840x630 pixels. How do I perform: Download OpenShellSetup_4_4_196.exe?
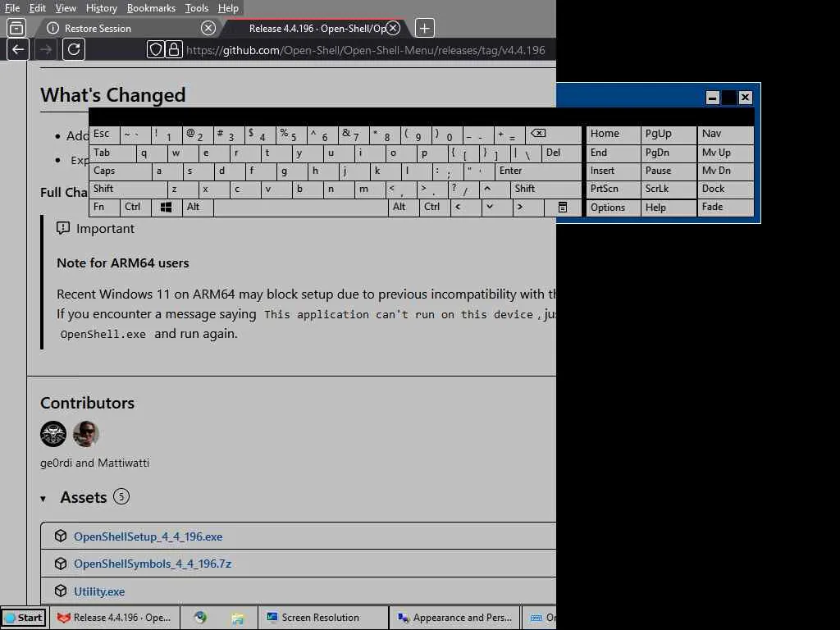click(x=148, y=536)
